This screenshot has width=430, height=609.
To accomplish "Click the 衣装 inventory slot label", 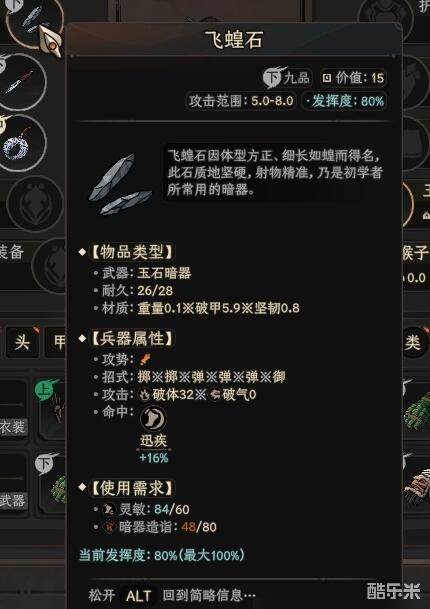I will point(12,426).
